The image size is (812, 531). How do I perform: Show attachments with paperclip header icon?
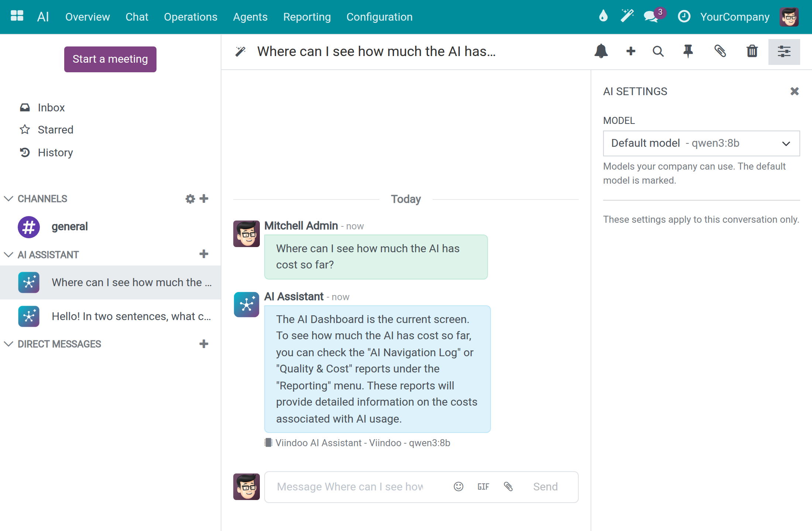(x=720, y=51)
